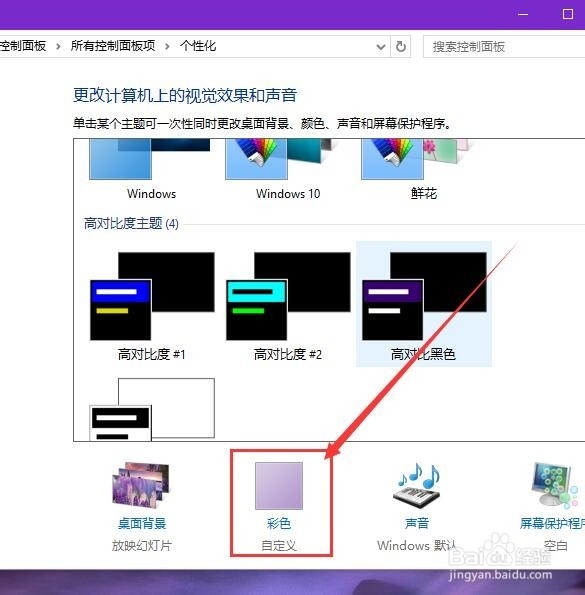This screenshot has height=595, width=585.
Task: Open the Screen Saver monitor icon
Action: pos(555,485)
